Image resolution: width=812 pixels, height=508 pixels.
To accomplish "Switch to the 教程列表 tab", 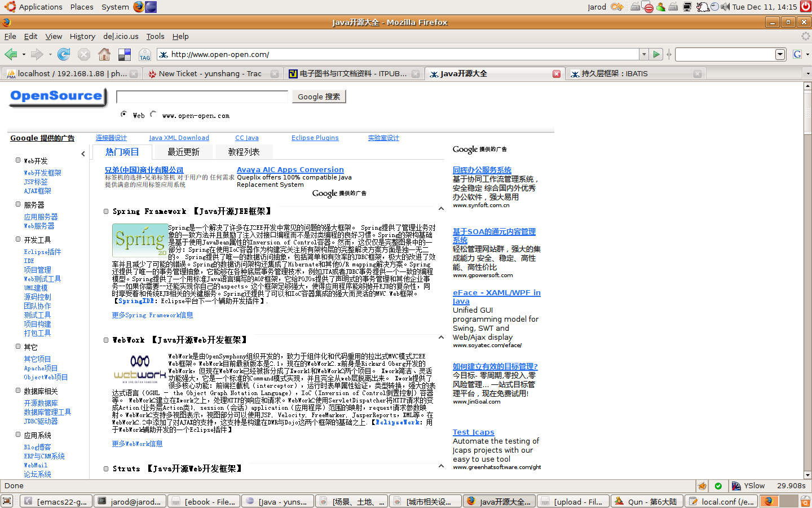I will pos(244,152).
